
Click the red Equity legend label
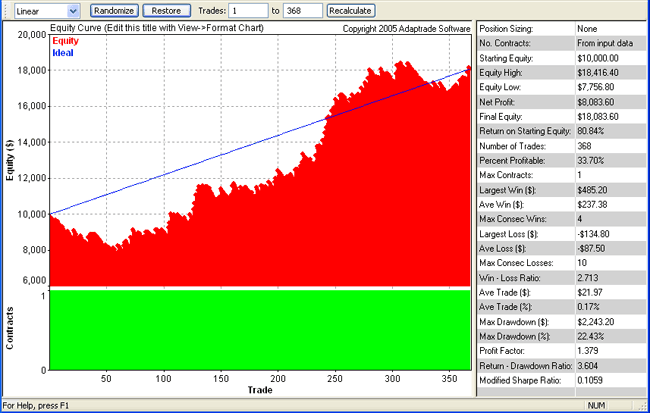coord(65,41)
